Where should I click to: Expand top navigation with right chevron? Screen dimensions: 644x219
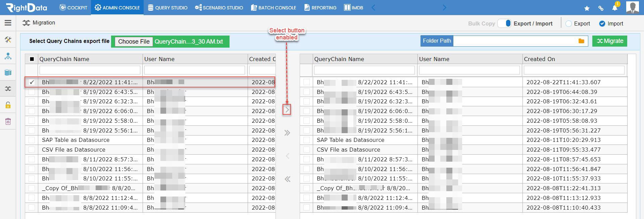(445, 7)
